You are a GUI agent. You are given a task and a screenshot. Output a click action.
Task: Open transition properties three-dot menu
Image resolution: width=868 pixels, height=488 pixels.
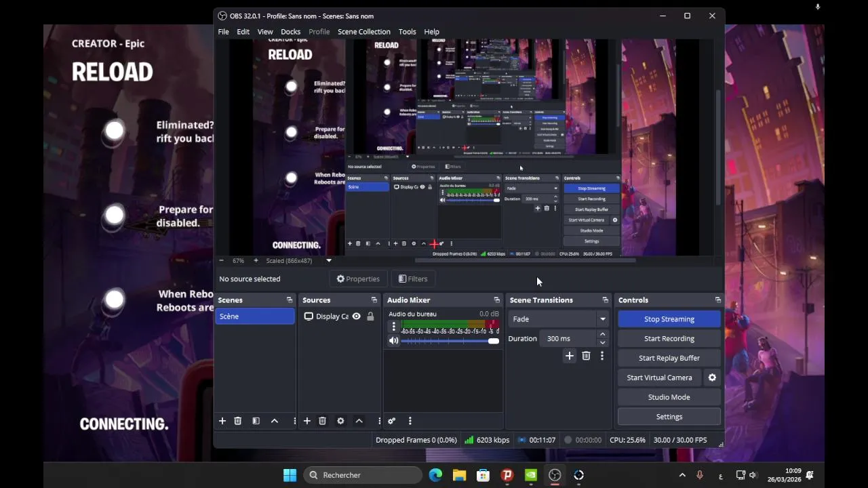tap(601, 356)
